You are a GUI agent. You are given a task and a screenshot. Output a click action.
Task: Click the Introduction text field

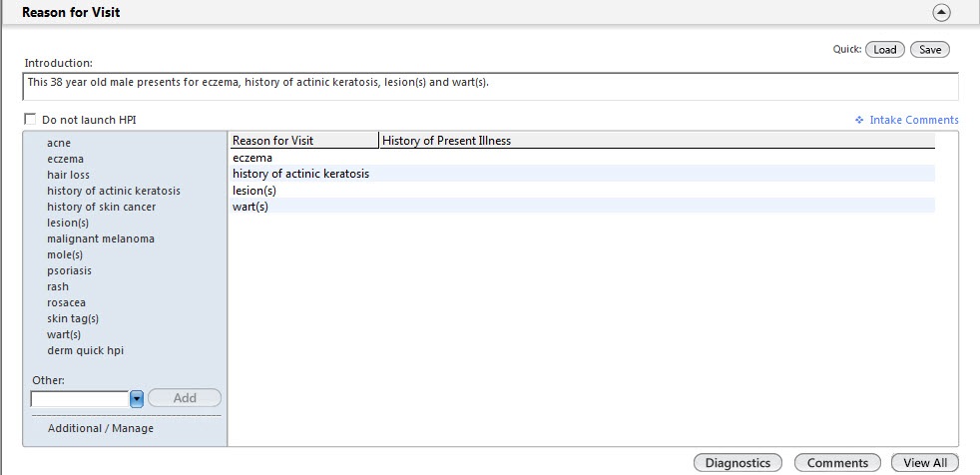click(x=491, y=86)
